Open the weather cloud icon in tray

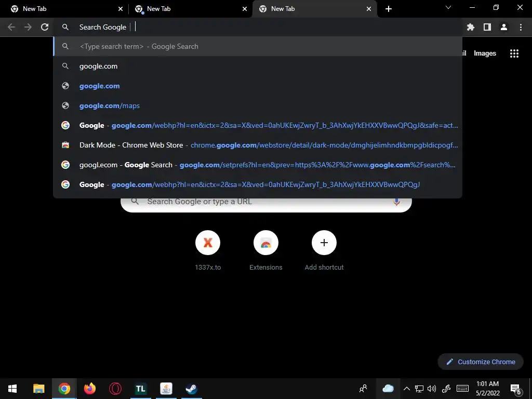388,389
